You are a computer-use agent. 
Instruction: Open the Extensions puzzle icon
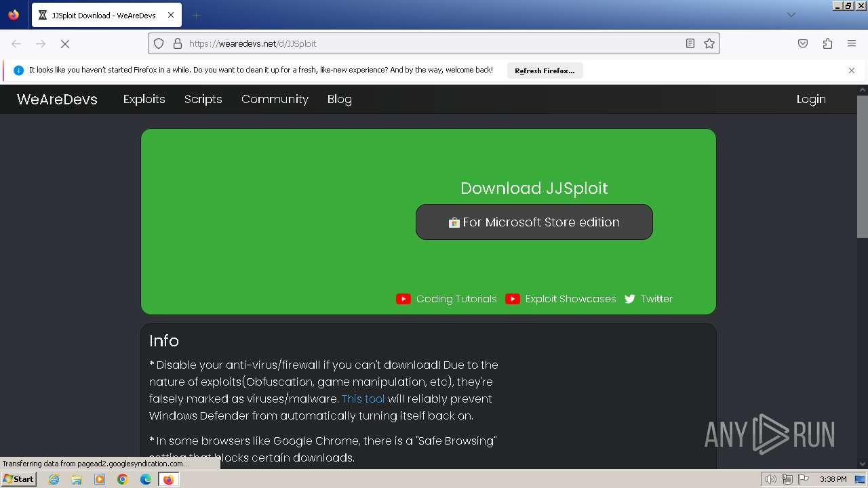827,43
